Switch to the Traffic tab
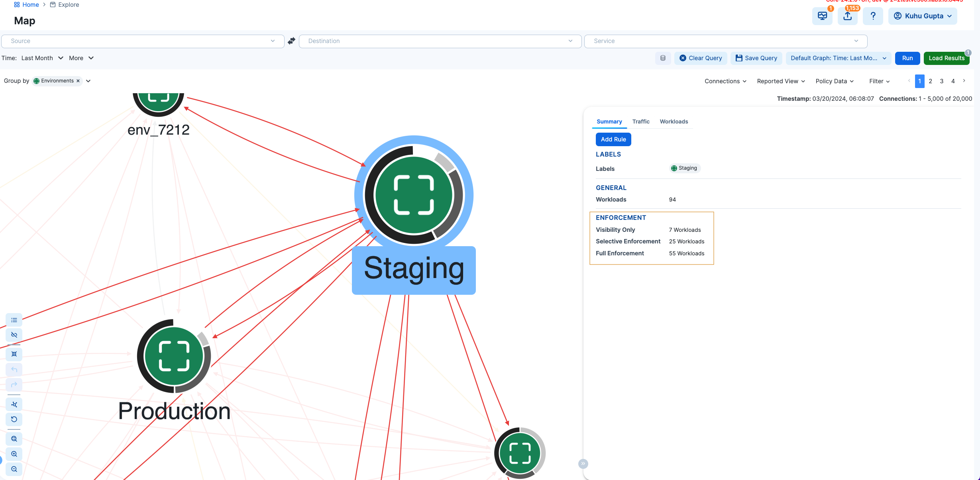Viewport: 980px width, 480px height. point(641,121)
